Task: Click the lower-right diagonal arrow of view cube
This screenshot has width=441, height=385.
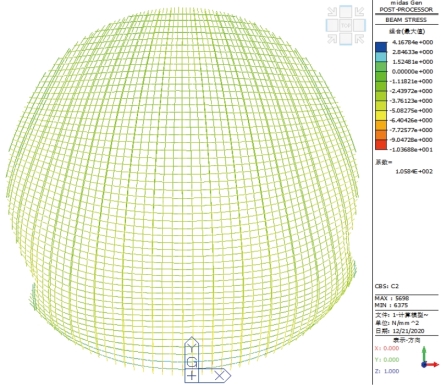Action: (x=359, y=39)
